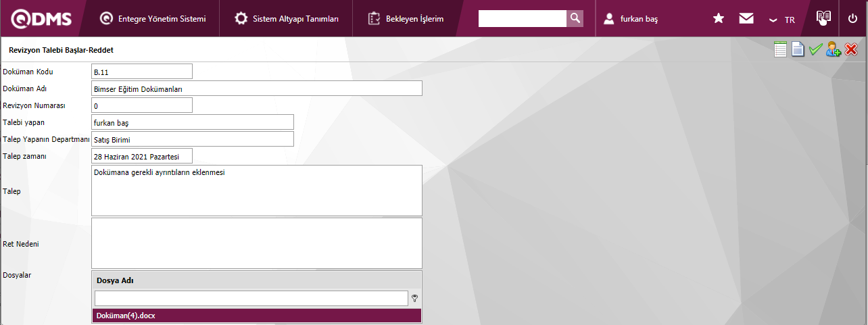The width and height of the screenshot is (868, 325).
Task: Click the Doküman Adı field
Action: (257, 89)
